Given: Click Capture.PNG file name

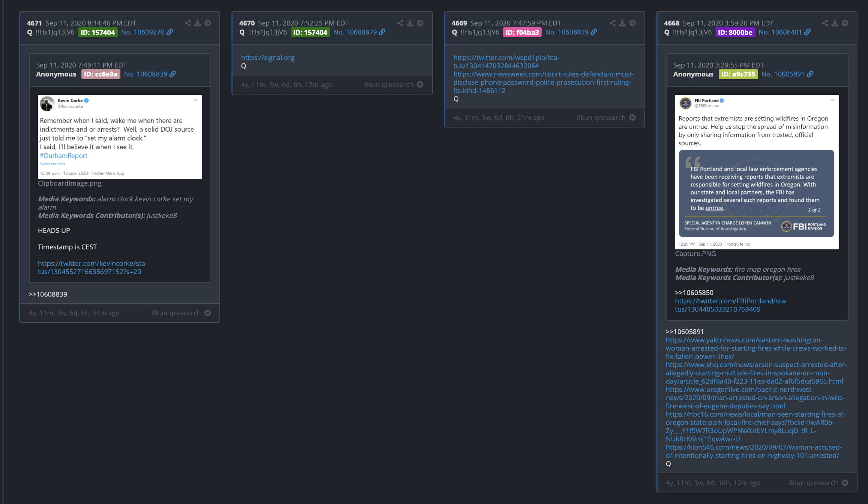Looking at the screenshot, I should [x=695, y=253].
